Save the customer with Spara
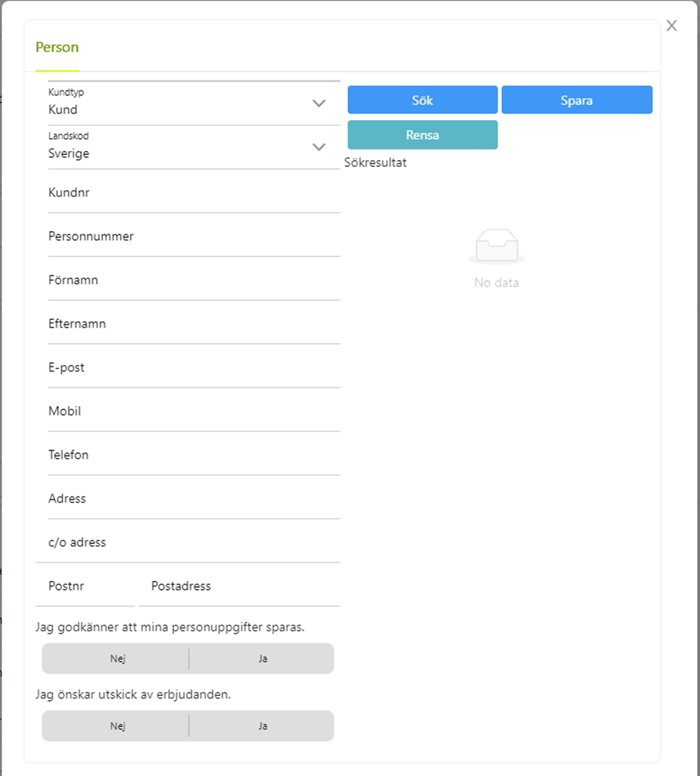This screenshot has height=776, width=700. click(577, 100)
